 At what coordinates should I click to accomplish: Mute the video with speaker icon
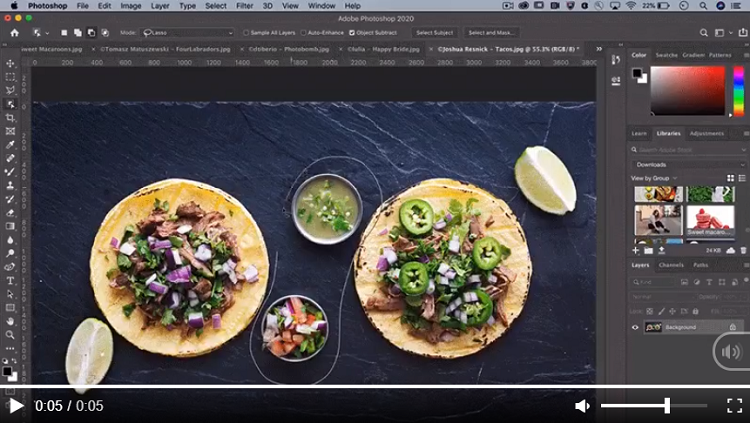582,406
